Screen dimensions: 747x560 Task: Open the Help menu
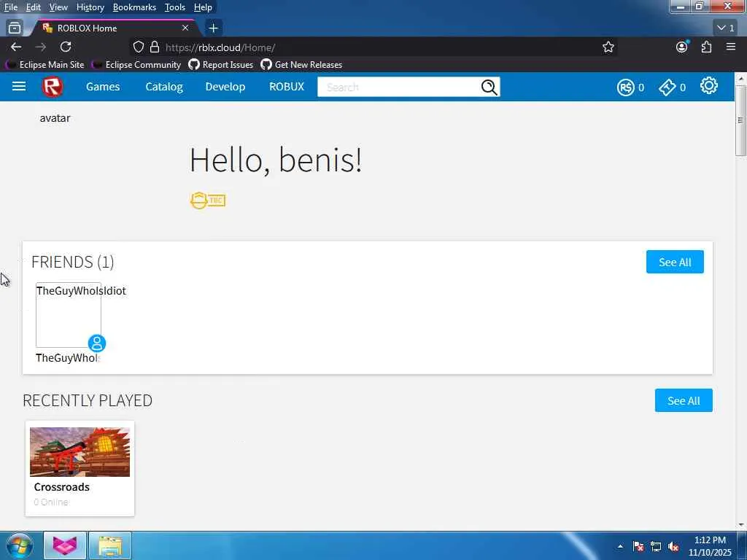tap(203, 7)
